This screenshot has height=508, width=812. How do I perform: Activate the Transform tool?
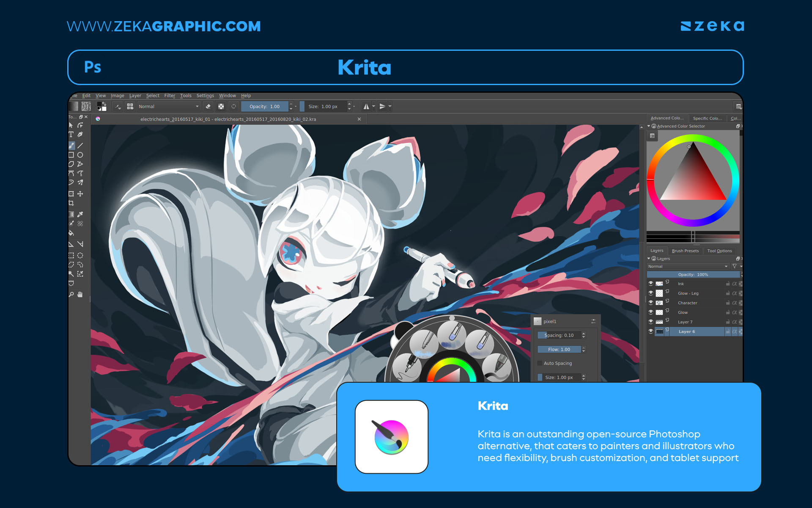point(71,193)
